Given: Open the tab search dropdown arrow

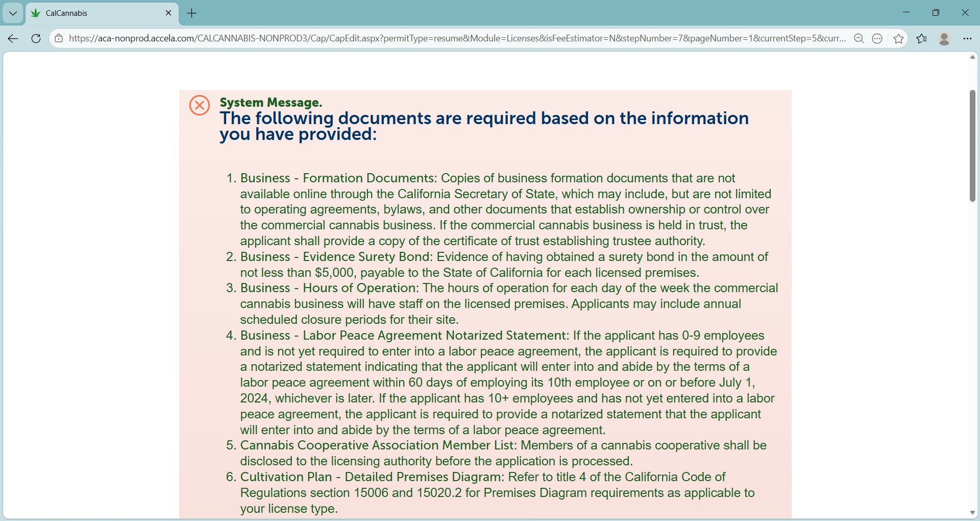Looking at the screenshot, I should click(x=13, y=13).
